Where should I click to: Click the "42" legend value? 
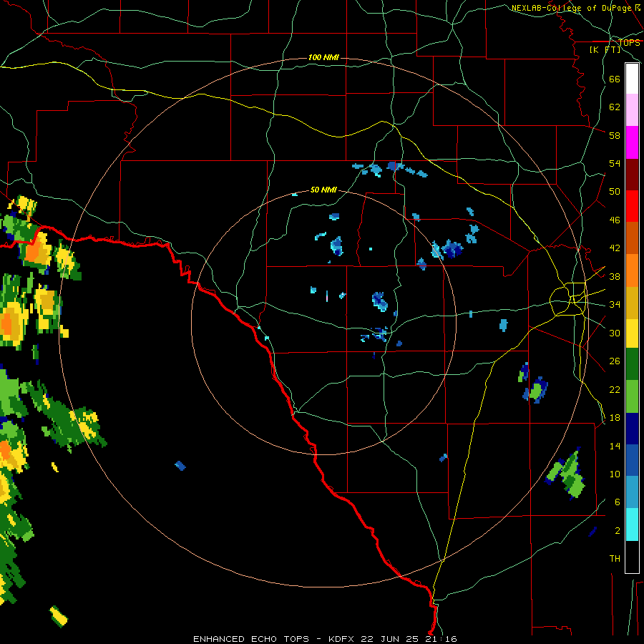pyautogui.click(x=615, y=248)
